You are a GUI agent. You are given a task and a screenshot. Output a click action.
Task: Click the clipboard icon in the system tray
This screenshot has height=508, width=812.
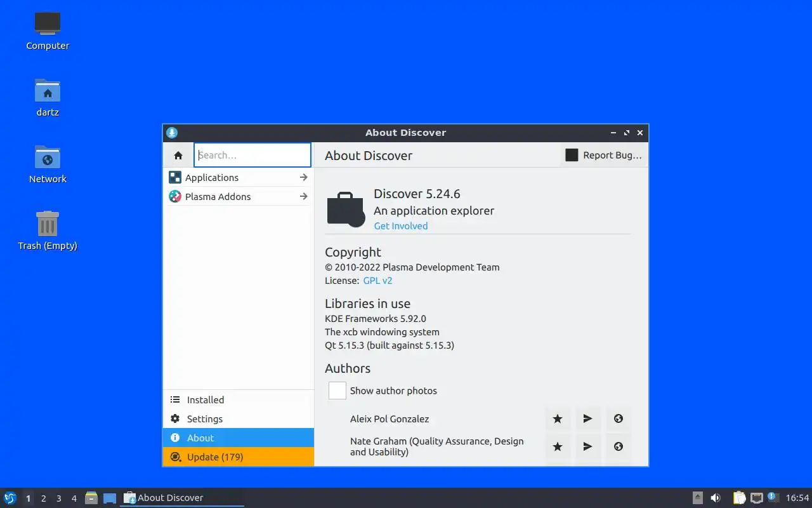click(x=740, y=498)
